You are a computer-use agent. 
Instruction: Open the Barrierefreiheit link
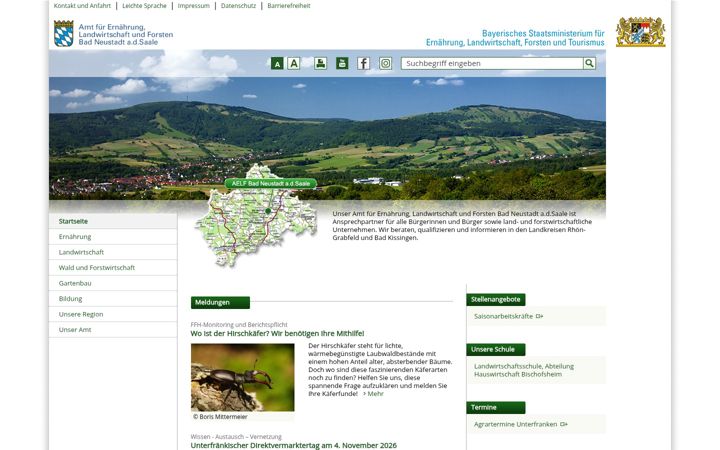coord(289,6)
